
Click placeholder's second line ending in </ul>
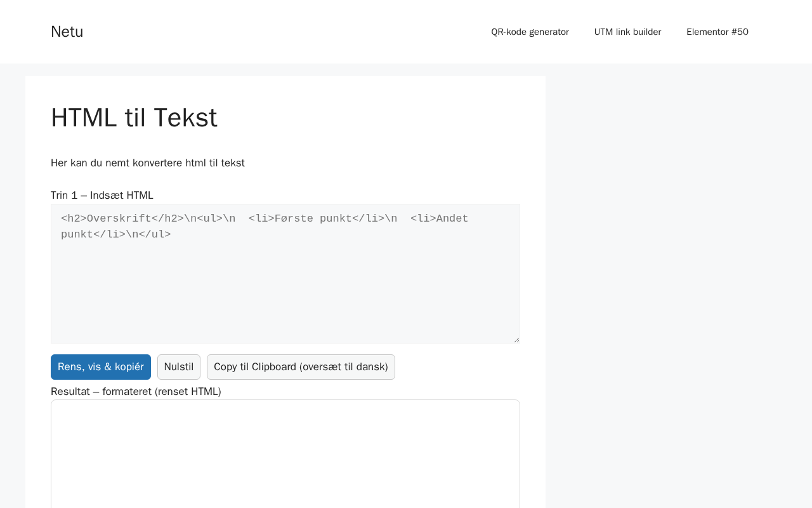pos(115,234)
